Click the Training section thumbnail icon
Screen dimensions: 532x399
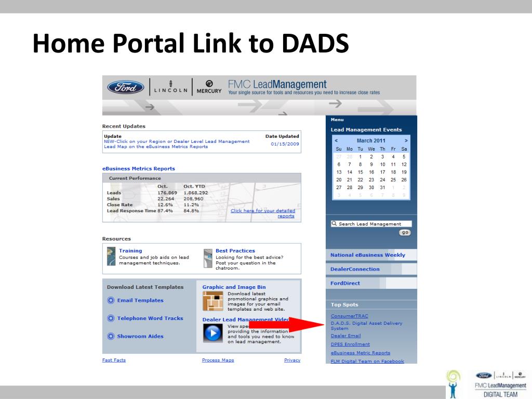pos(111,256)
